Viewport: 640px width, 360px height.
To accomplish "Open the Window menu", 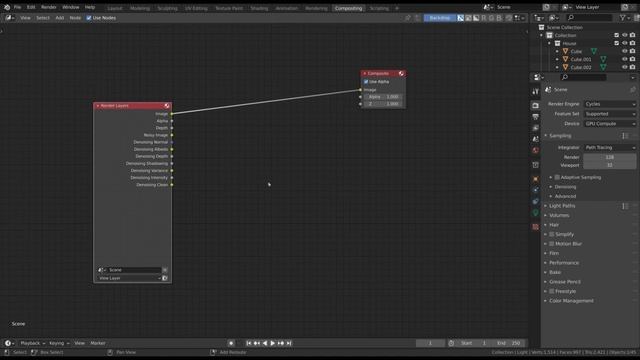I will coord(71,7).
